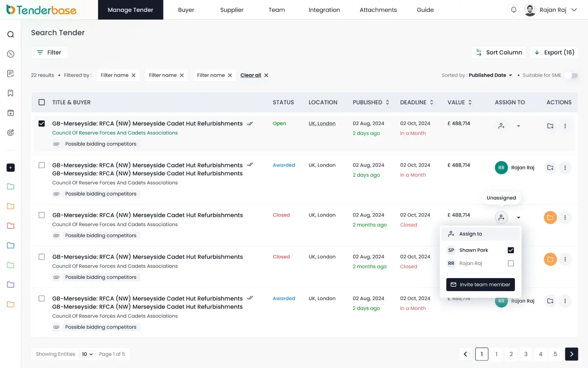The height and width of the screenshot is (368, 588).
Task: Tick the select-all checkbox in table header
Action: tap(42, 102)
